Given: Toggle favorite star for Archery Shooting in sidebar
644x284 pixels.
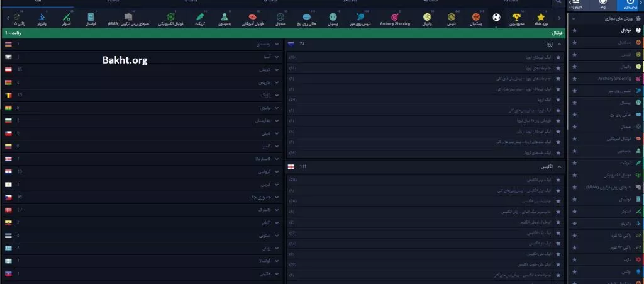Looking at the screenshot, I should tap(574, 78).
